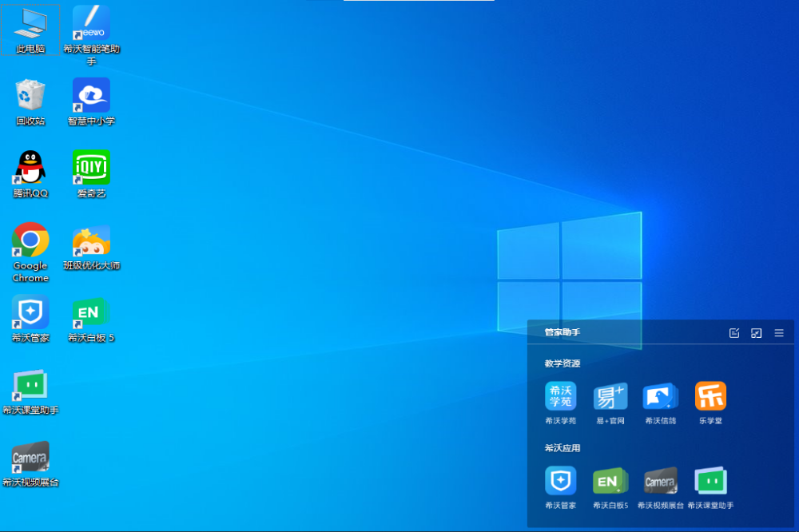Viewport: 799px width, 532px height.
Task: Click the 希沃管家 shield shortcut on the desktop
Action: (x=30, y=319)
